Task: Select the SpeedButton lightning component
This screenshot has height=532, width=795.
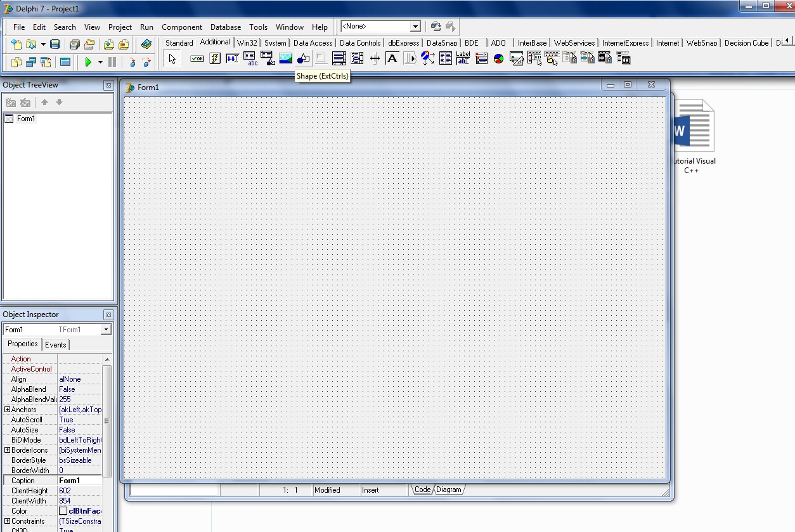Action: coord(215,58)
